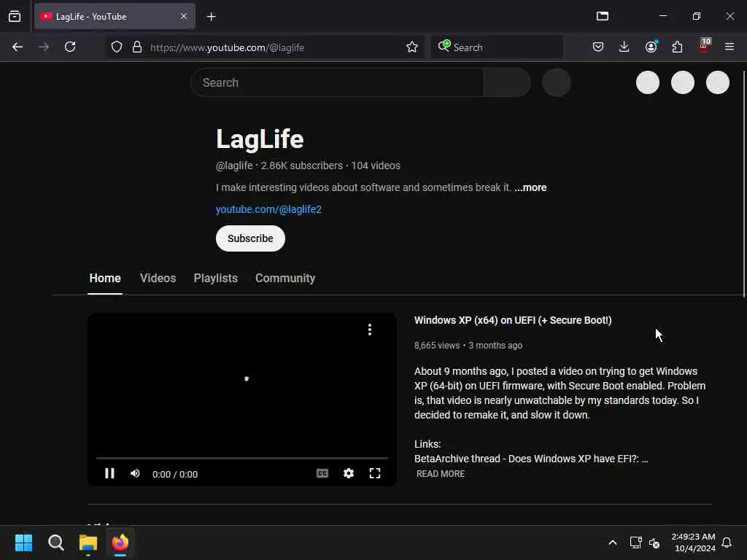Open the Firefox hamburger application menu
The width and height of the screenshot is (747, 560).
[x=729, y=47]
